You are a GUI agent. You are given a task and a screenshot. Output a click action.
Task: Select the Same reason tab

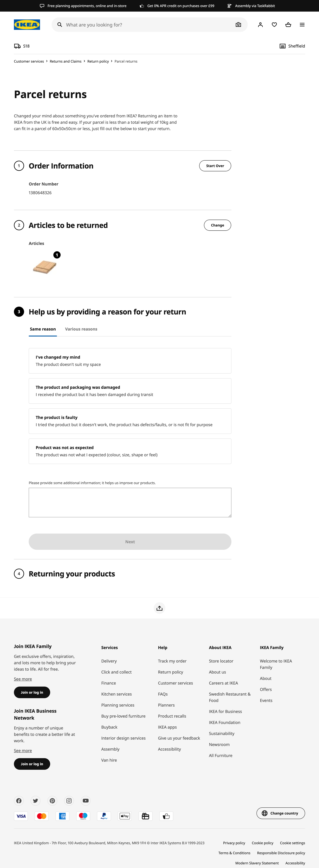point(43,329)
